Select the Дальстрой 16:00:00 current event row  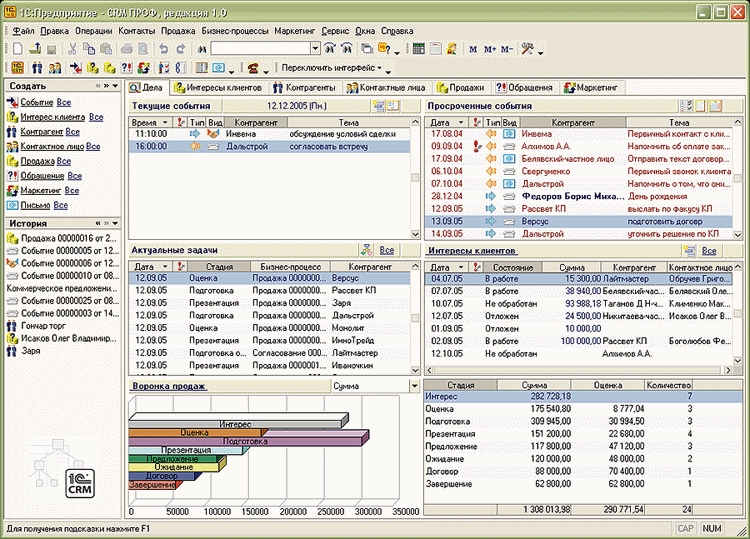click(x=269, y=147)
